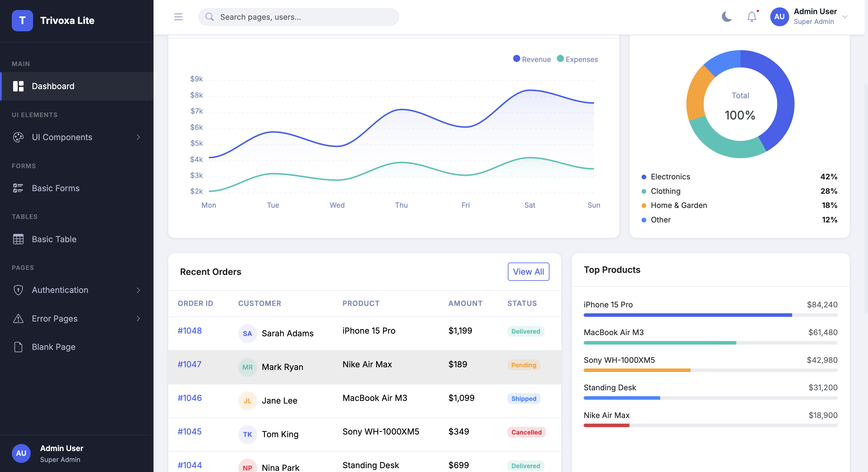Click the Basic Forms sidebar icon
The width and height of the screenshot is (868, 472).
pos(18,188)
